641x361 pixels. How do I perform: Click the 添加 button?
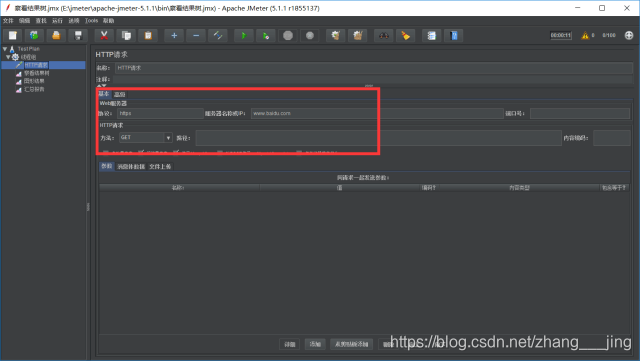click(315, 344)
